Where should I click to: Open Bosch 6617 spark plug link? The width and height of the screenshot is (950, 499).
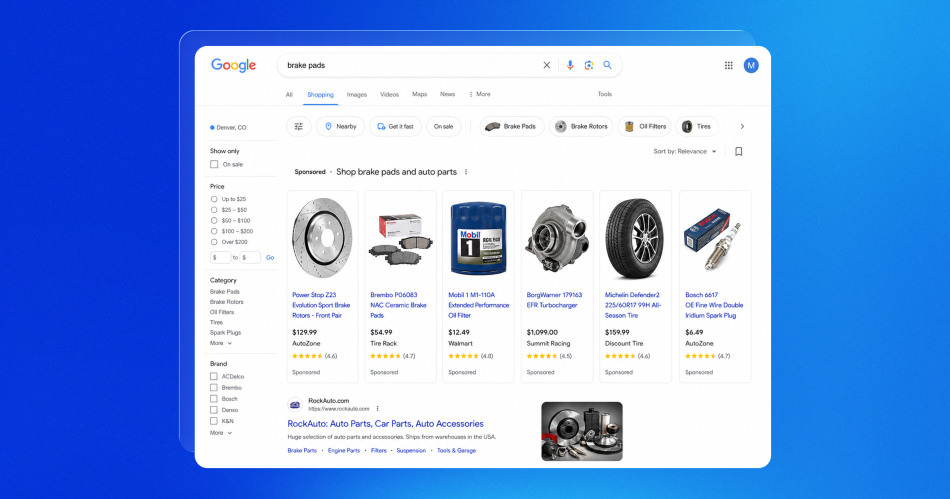point(714,305)
